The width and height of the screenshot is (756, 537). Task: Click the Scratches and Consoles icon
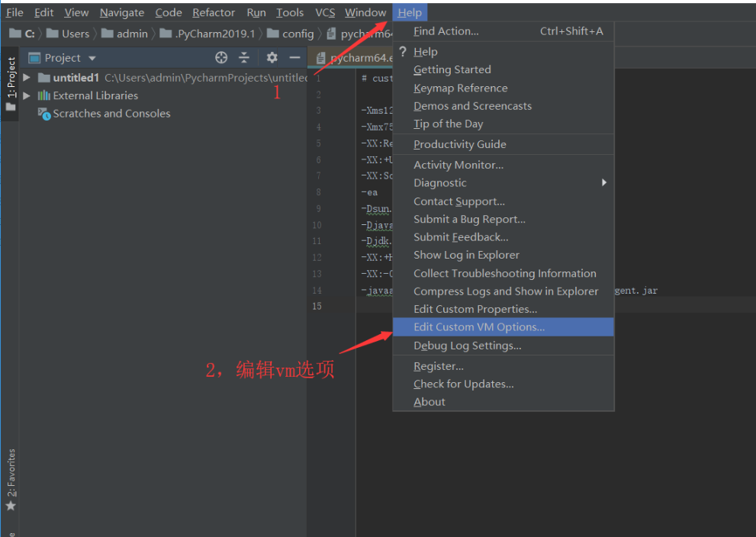[x=44, y=114]
